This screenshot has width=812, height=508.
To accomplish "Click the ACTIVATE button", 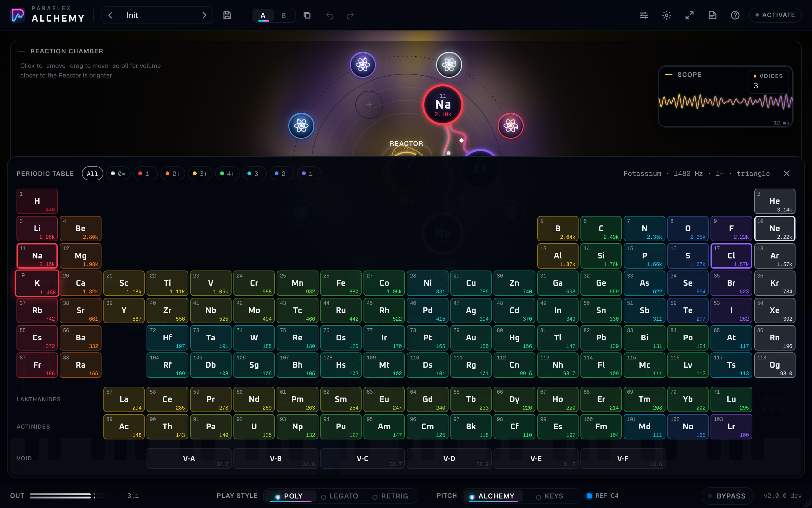I will (775, 16).
